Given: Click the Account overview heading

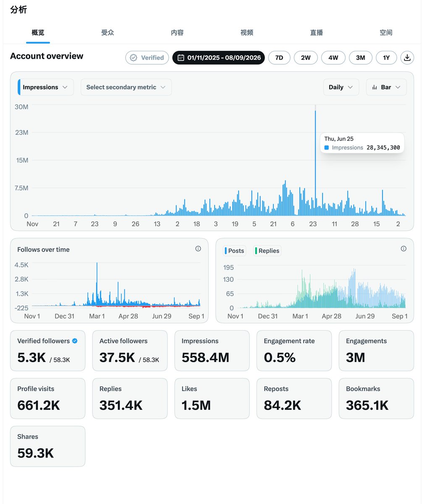Looking at the screenshot, I should [47, 56].
